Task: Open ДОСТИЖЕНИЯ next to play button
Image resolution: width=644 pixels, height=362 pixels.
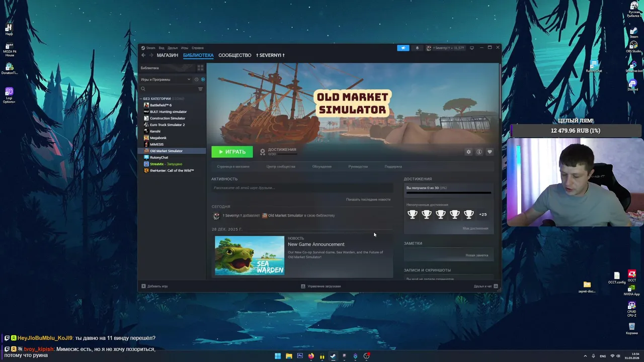Action: coord(278,151)
